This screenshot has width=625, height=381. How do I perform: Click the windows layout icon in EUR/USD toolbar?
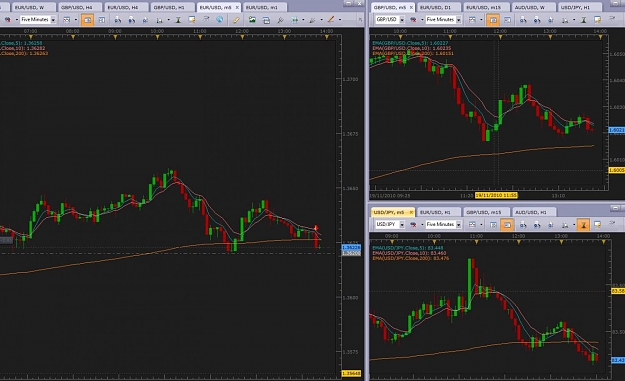(x=266, y=20)
